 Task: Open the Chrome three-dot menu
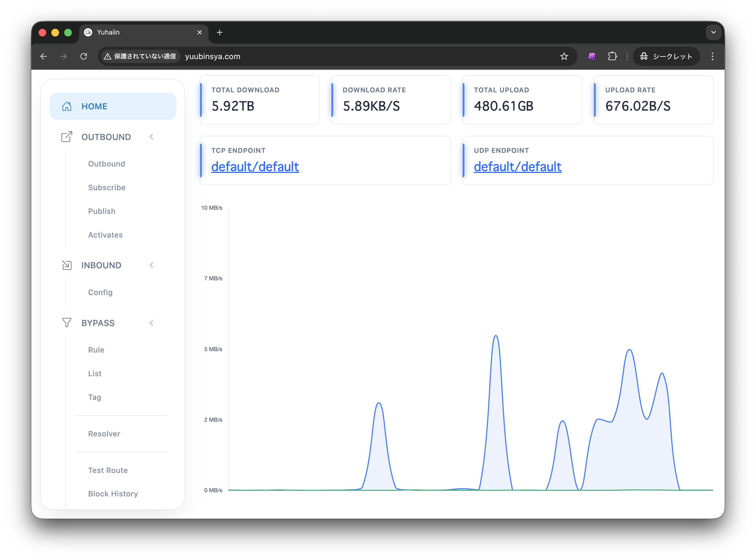coord(712,56)
